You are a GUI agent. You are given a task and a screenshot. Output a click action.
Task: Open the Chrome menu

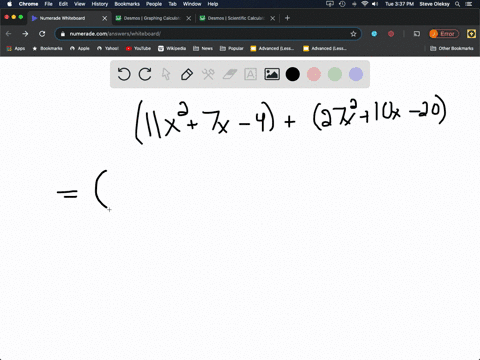(x=28, y=4)
